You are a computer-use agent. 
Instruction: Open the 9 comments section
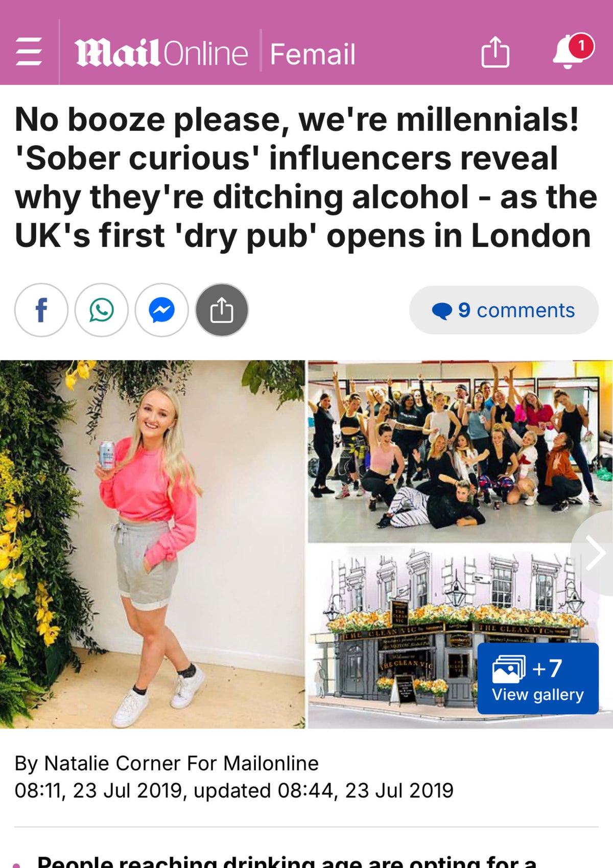click(504, 310)
